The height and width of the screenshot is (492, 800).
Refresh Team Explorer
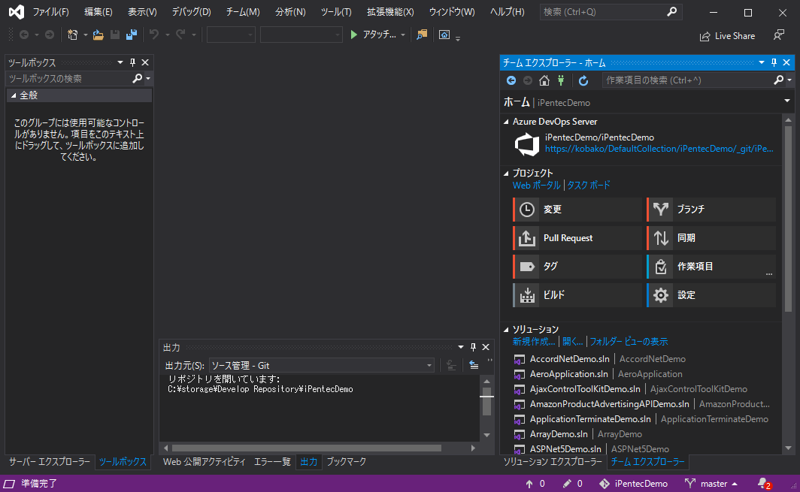[x=583, y=80]
